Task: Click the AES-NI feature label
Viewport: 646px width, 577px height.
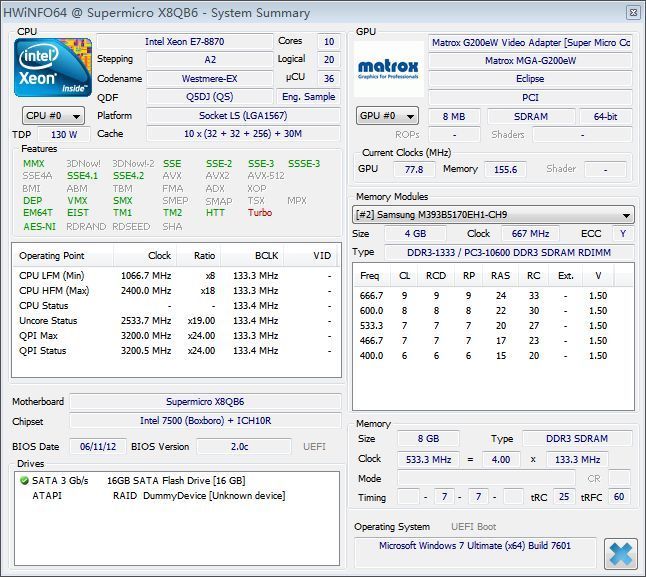Action: [x=40, y=227]
